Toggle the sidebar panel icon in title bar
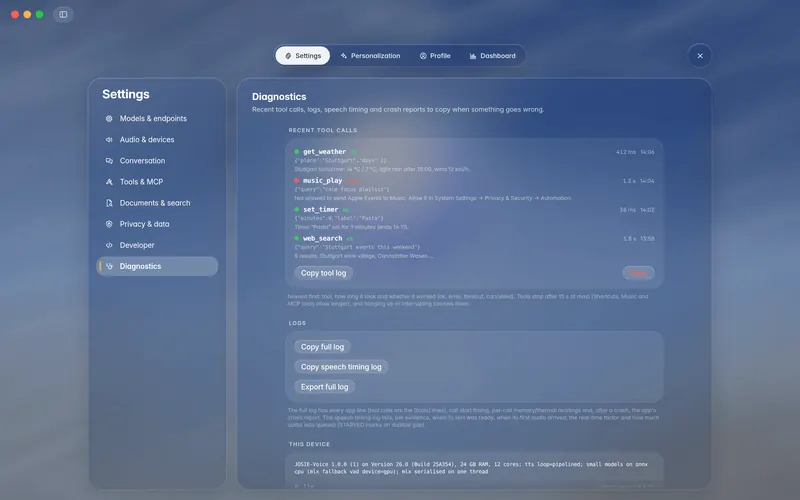 pos(63,14)
